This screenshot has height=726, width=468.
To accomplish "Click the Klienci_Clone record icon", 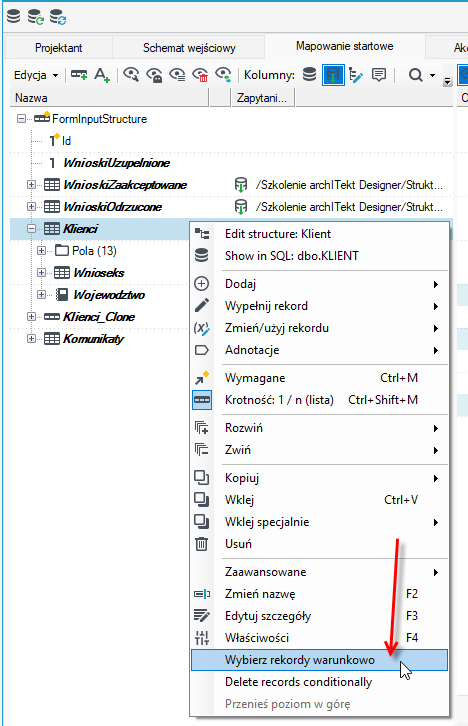I will (x=52, y=317).
